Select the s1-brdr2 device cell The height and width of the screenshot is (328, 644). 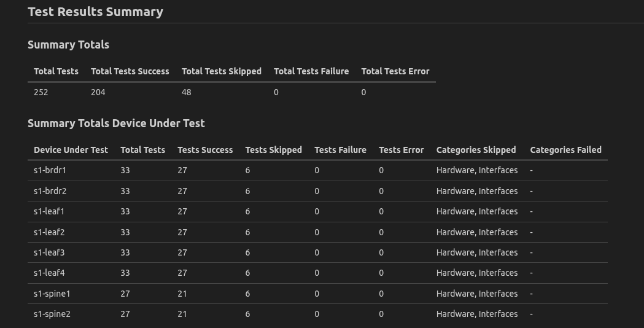coord(50,191)
